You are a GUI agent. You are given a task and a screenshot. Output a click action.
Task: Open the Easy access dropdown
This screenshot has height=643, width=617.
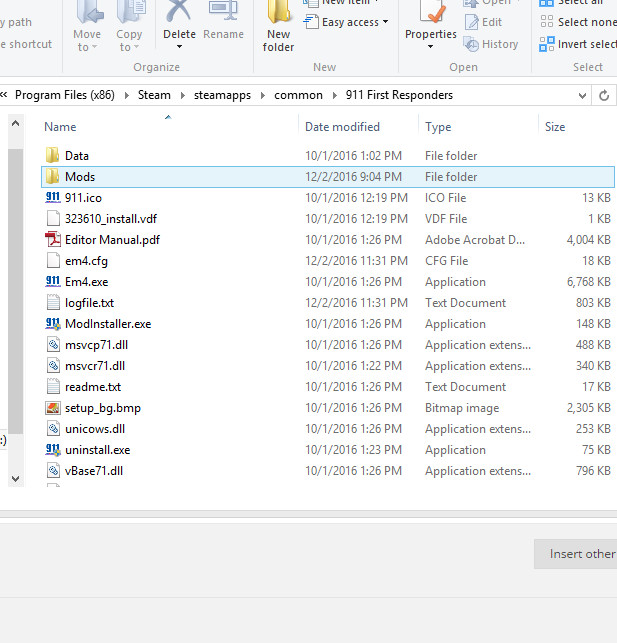[x=346, y=22]
